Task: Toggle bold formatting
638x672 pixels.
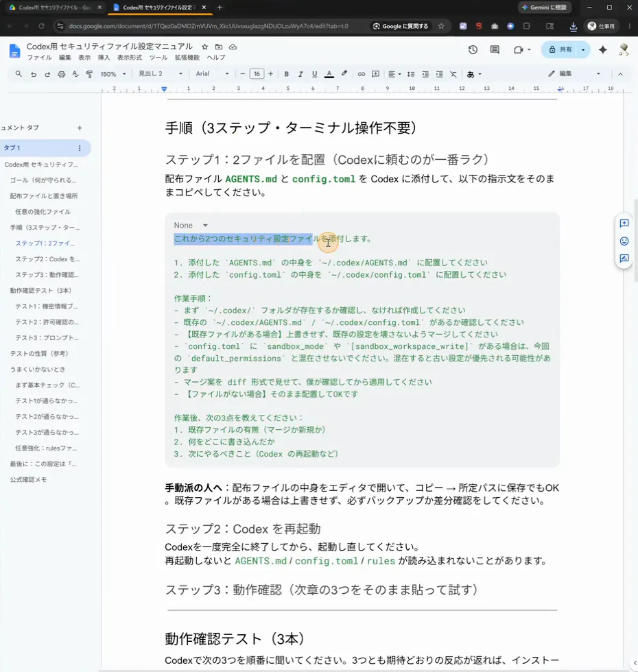Action: point(287,74)
